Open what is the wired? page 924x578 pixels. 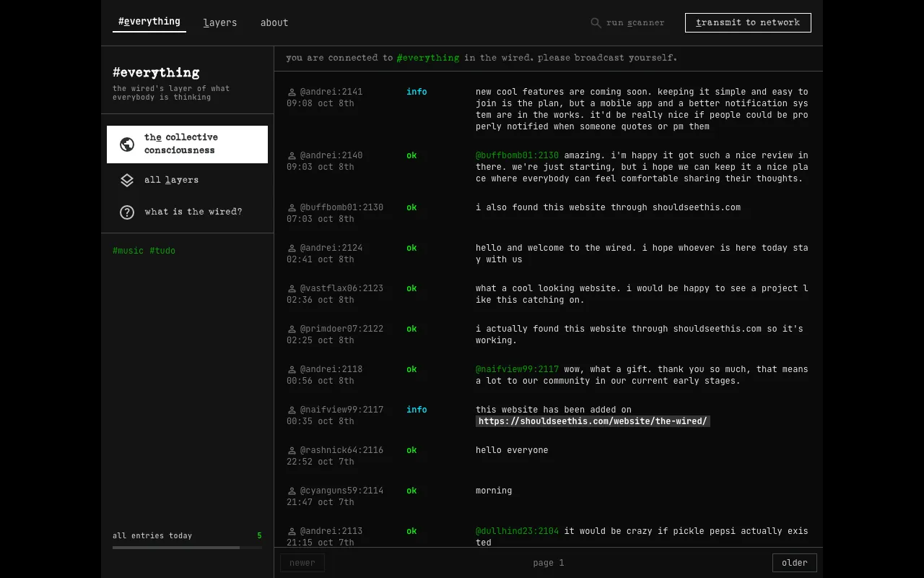point(187,212)
